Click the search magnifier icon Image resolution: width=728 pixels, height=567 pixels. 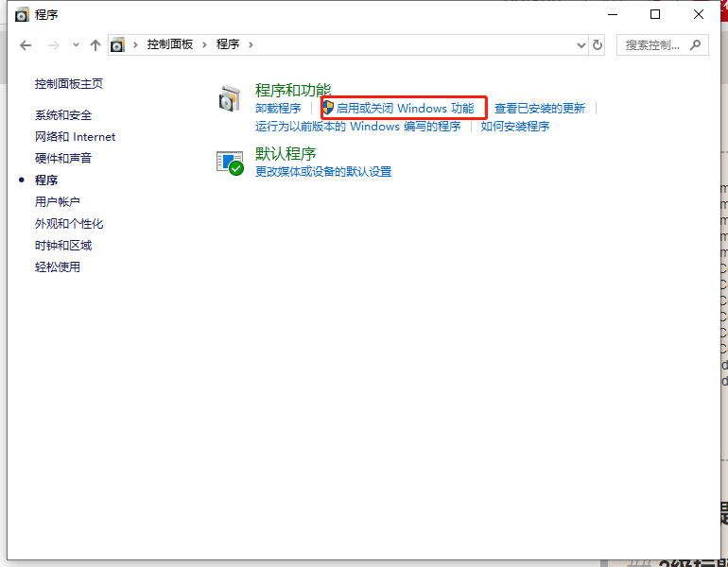695,44
